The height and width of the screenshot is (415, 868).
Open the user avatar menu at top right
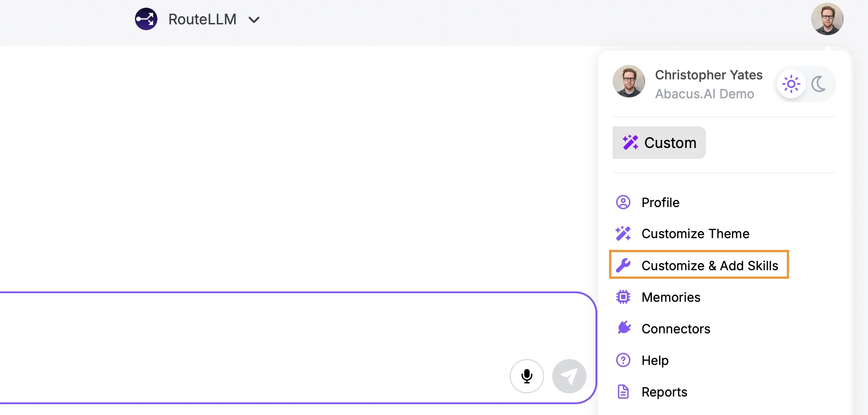827,19
